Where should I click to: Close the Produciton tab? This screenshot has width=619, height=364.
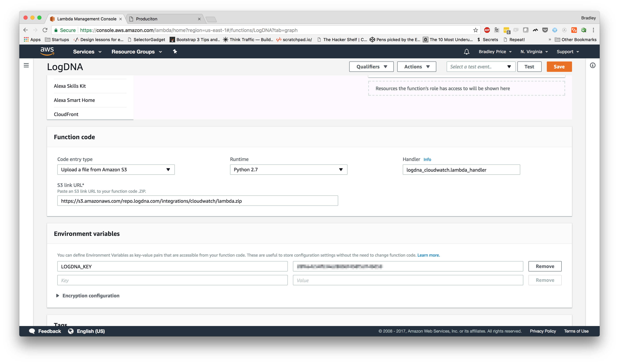pyautogui.click(x=199, y=19)
